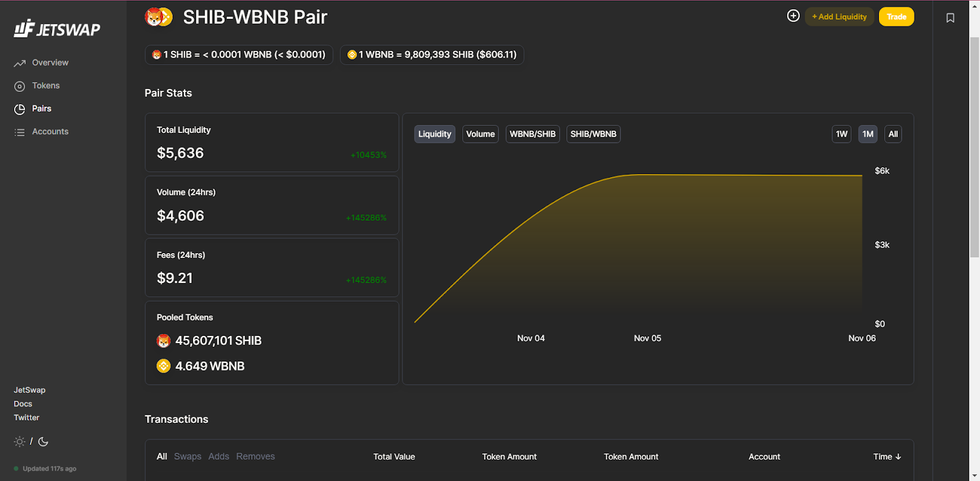Open the Accounts page
Image resolution: width=980 pixels, height=481 pixels.
point(50,132)
